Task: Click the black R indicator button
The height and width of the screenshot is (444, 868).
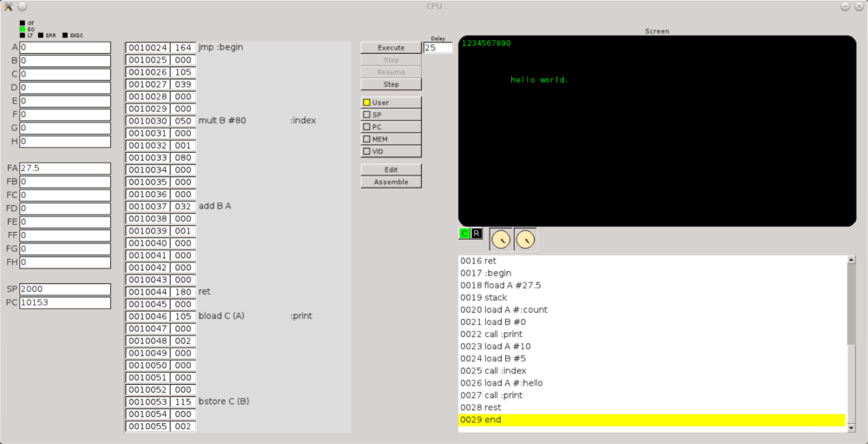Action: pyautogui.click(x=477, y=234)
